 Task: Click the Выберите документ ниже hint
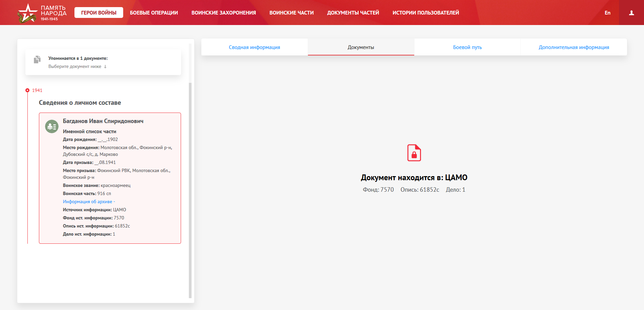click(x=77, y=66)
